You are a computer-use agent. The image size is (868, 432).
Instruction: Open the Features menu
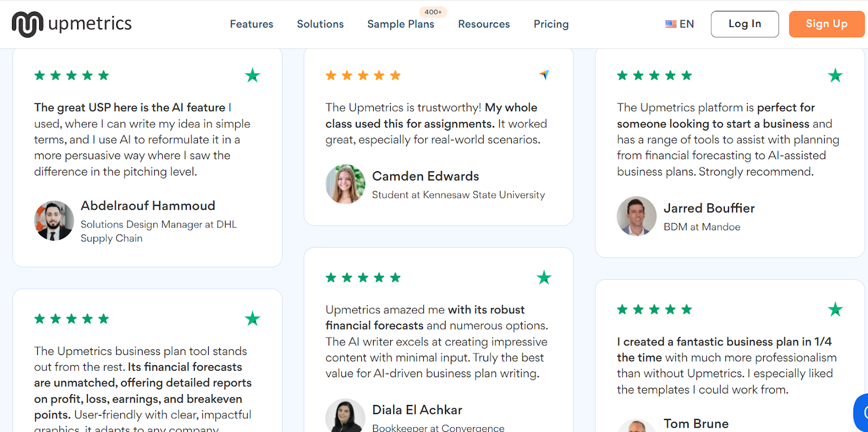click(x=251, y=24)
